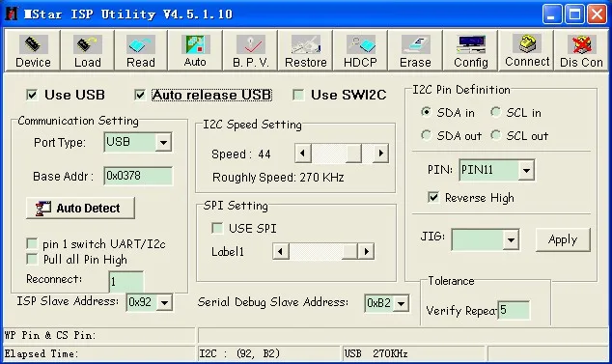Viewport: 612px width, 364px height.
Task: Open the ISP Slave Address dropdown
Action: pos(164,302)
